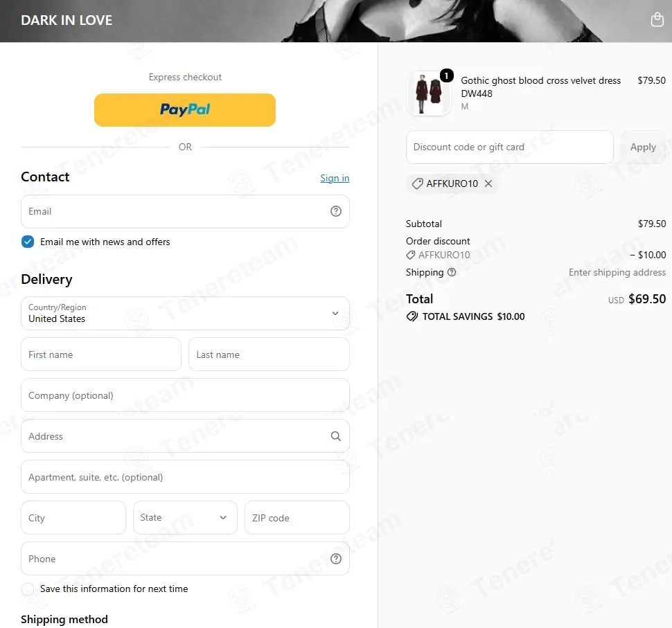The height and width of the screenshot is (628, 672).
Task: Click the email field help question icon
Action: pyautogui.click(x=336, y=211)
